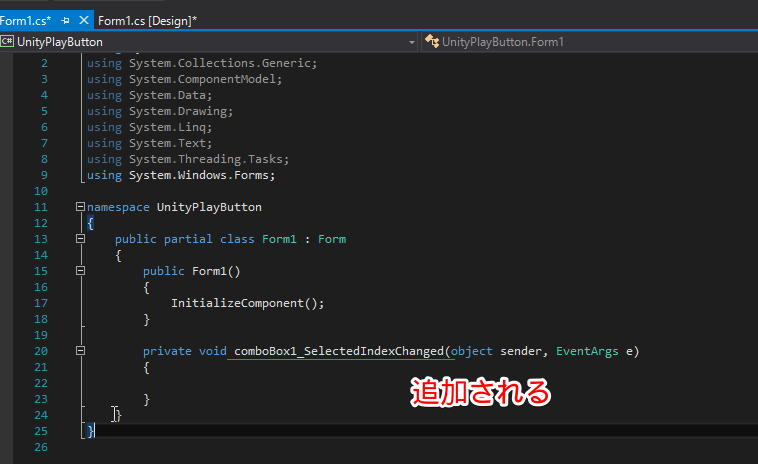Pin the Form1.cs tab
The width and height of the screenshot is (758, 464).
pyautogui.click(x=65, y=21)
